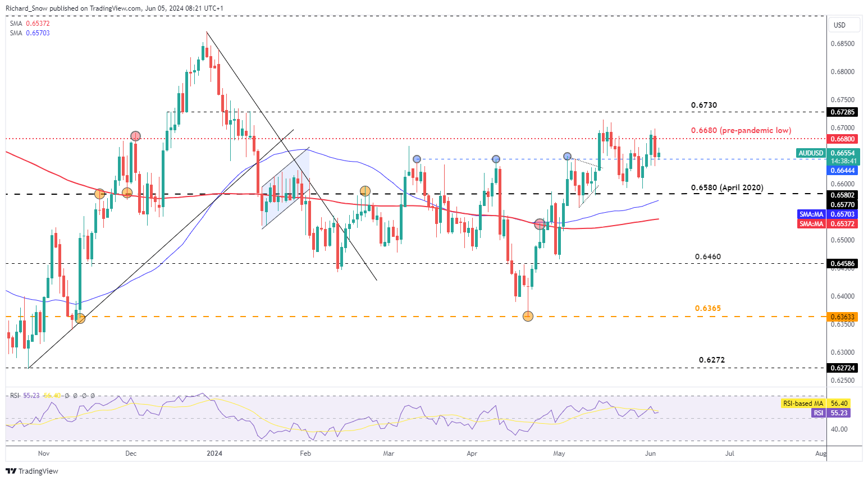Click the blue circle marker at March high

point(417,159)
